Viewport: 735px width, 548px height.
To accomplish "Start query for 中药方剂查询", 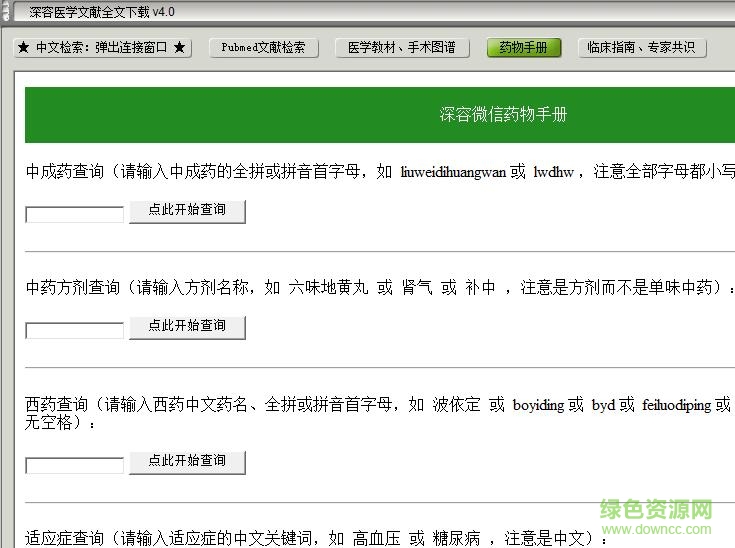I will [x=187, y=327].
